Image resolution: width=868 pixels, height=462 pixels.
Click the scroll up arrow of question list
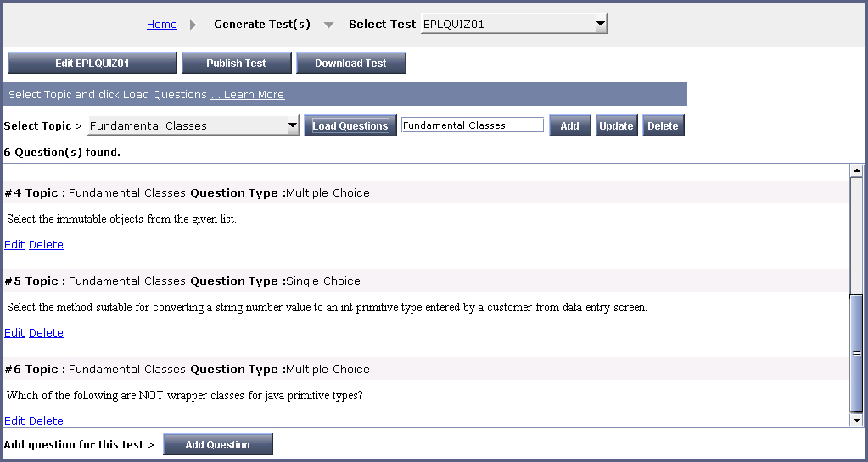coord(856,171)
